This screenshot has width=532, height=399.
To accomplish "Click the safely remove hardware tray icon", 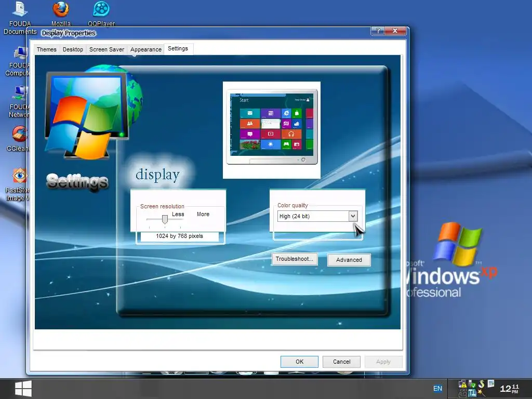I will [472, 384].
